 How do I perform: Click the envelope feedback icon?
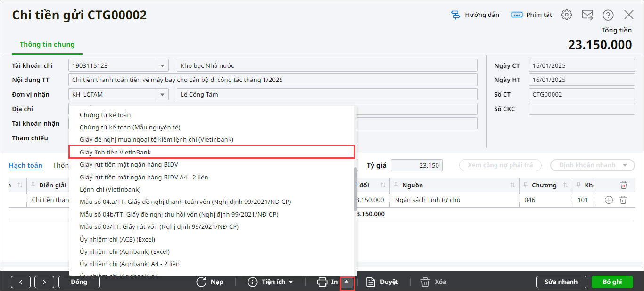587,15
